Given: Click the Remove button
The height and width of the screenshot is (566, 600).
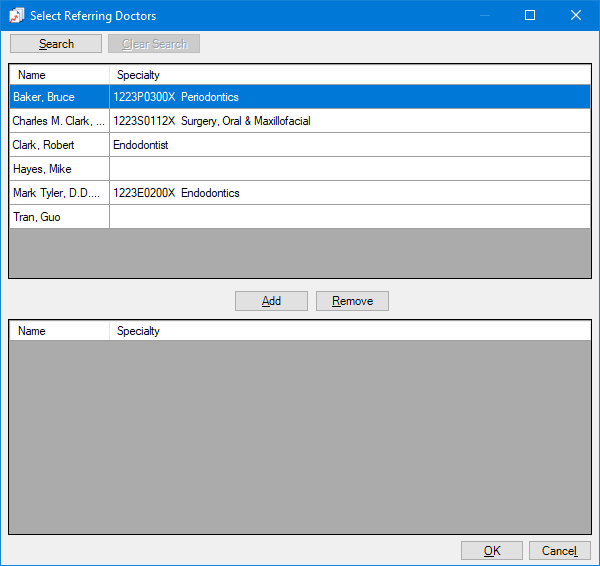Looking at the screenshot, I should (x=352, y=301).
